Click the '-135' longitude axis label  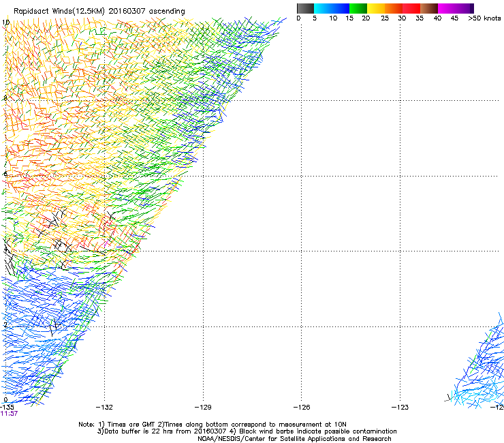pos(7,408)
